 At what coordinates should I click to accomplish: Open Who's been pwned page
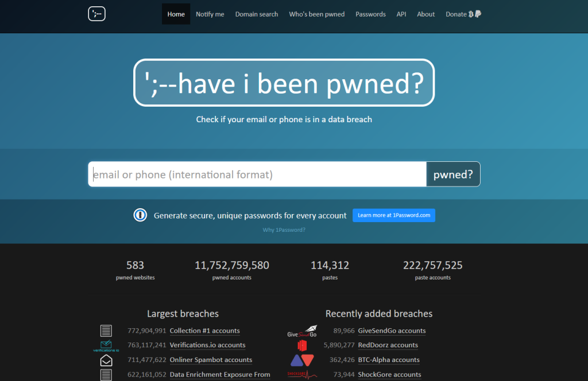coord(316,14)
